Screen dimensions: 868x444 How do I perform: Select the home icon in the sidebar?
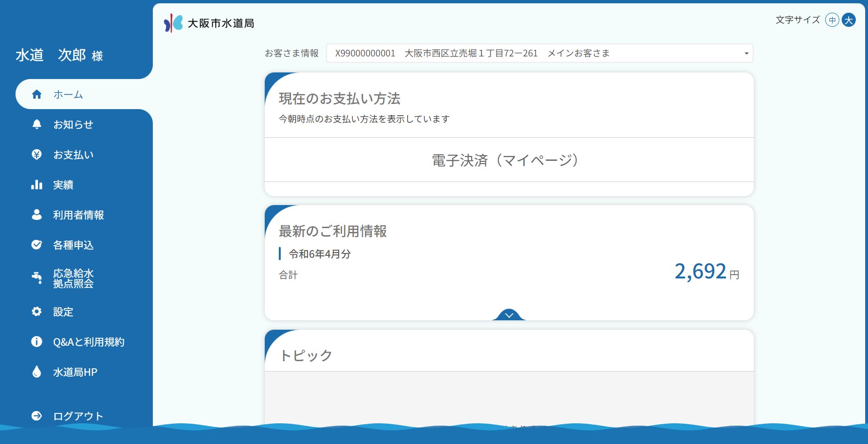(37, 94)
